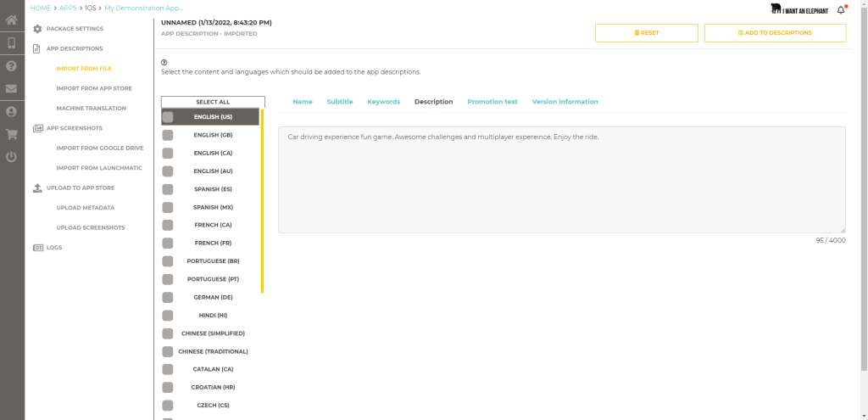Click the help circle icon above instructions
The width and height of the screenshot is (868, 420).
coord(164,62)
